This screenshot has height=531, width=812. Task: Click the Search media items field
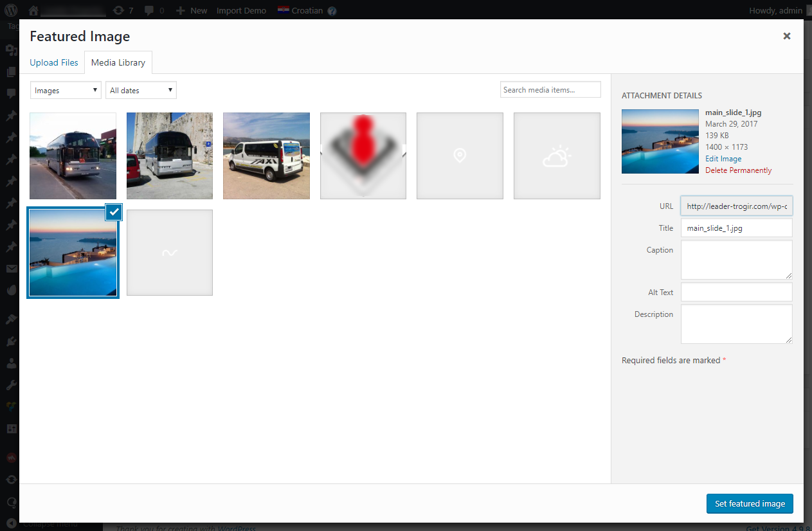point(550,90)
